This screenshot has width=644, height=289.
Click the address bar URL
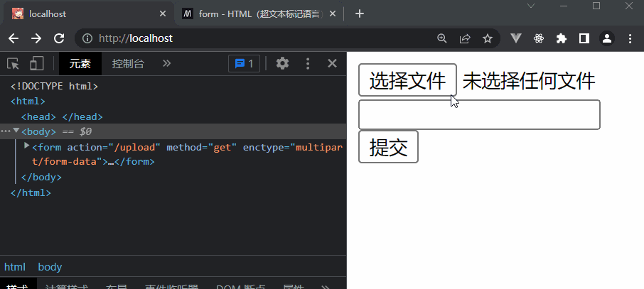coord(136,38)
